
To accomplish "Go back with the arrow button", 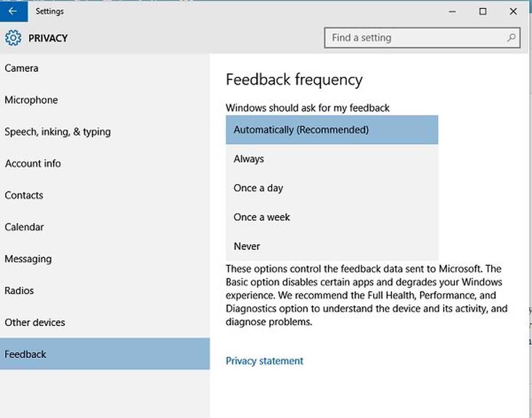I will click(x=14, y=11).
